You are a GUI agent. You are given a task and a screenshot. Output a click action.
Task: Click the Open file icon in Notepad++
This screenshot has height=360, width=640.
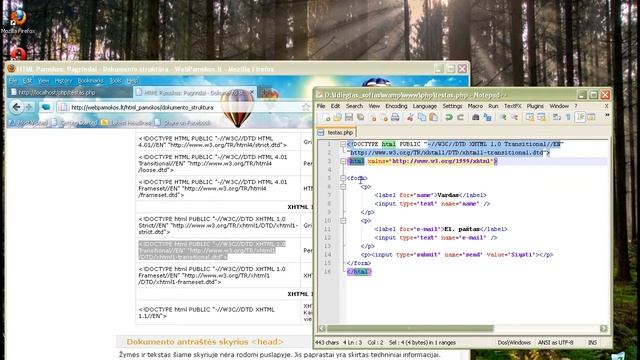[337, 118]
